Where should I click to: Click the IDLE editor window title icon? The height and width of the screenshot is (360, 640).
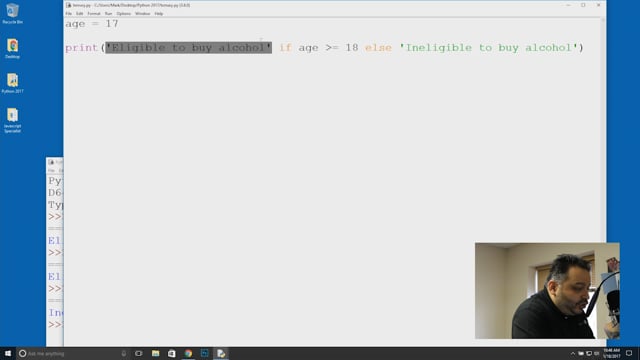[x=69, y=5]
